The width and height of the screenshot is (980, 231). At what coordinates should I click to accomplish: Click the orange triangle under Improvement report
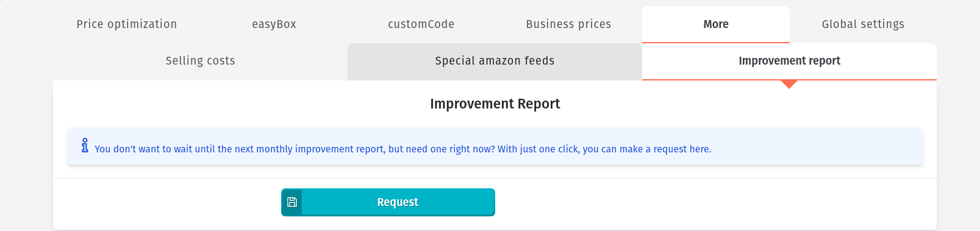pos(789,84)
